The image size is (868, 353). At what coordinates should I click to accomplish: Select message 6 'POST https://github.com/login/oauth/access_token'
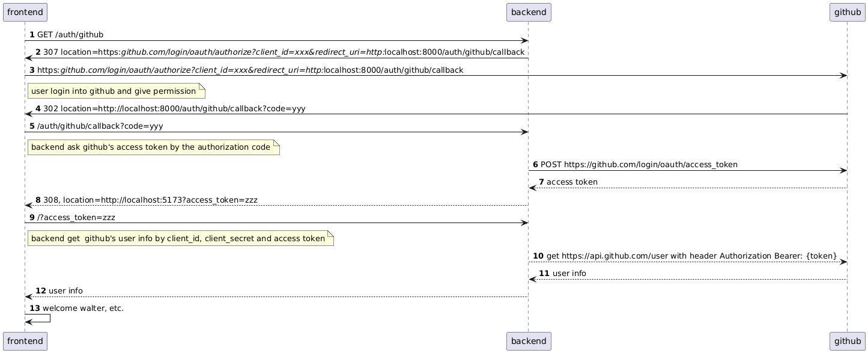click(x=635, y=165)
